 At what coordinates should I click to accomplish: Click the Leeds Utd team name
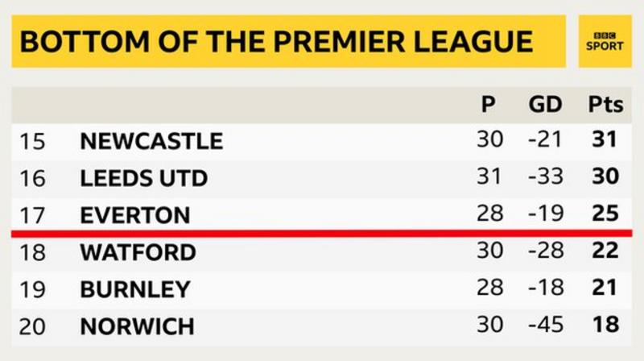point(144,178)
